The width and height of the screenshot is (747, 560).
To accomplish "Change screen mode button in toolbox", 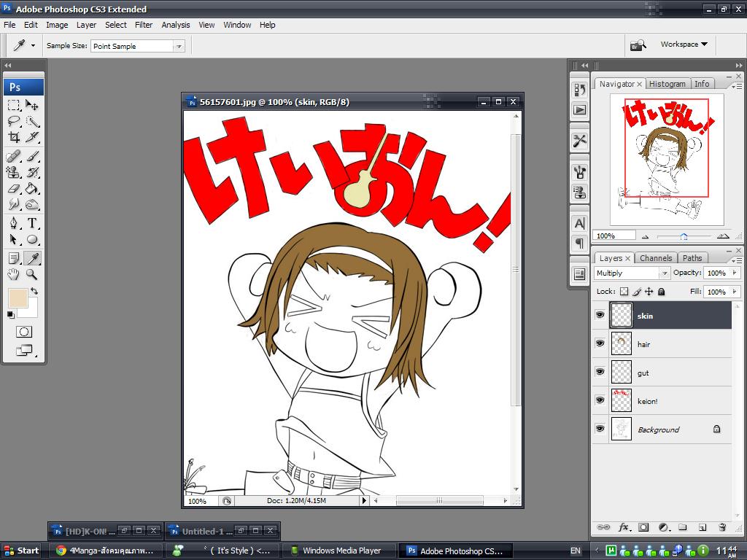I will tap(24, 351).
